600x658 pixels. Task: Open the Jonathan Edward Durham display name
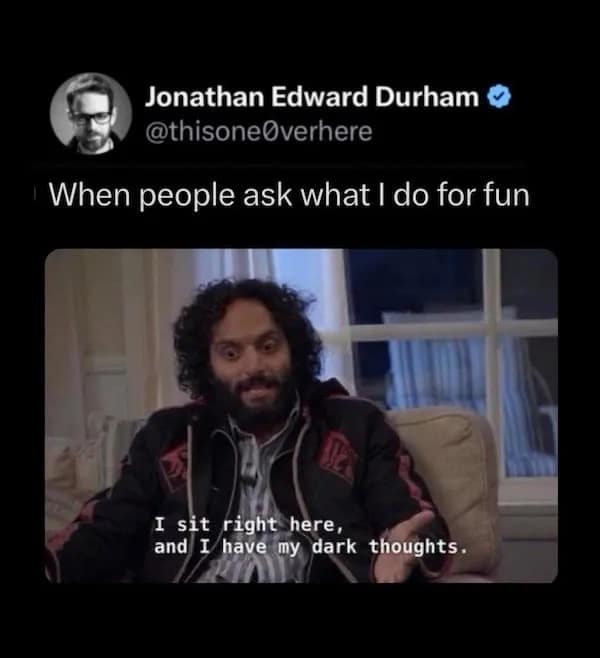click(x=312, y=97)
